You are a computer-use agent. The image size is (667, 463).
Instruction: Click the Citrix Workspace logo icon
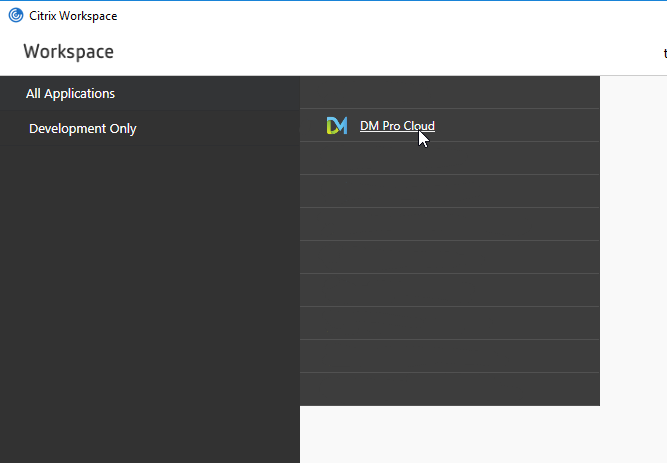16,15
